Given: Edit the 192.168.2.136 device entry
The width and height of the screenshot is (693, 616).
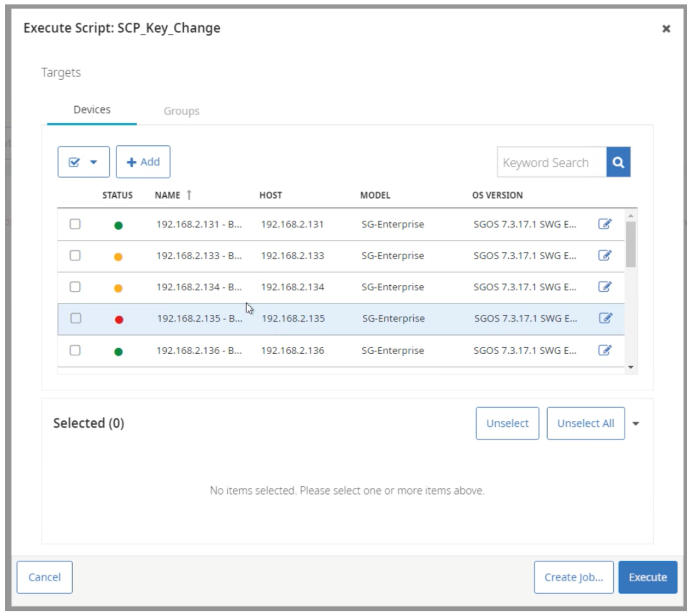Looking at the screenshot, I should 604,350.
